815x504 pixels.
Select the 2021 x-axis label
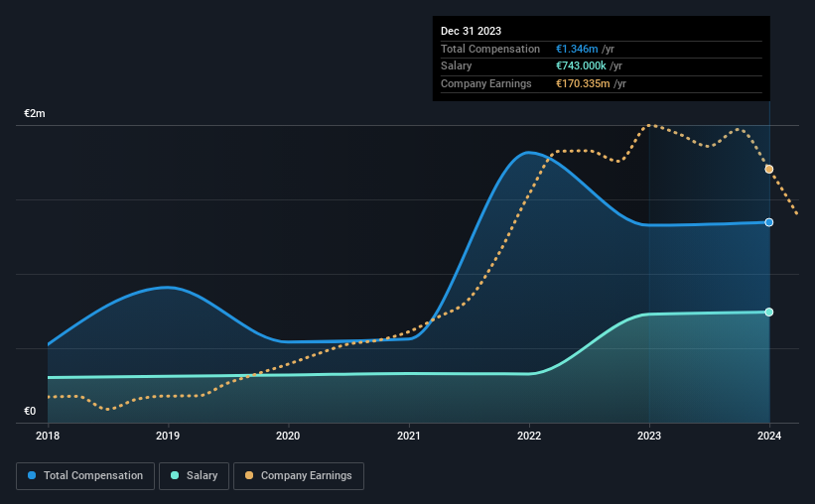coord(409,436)
